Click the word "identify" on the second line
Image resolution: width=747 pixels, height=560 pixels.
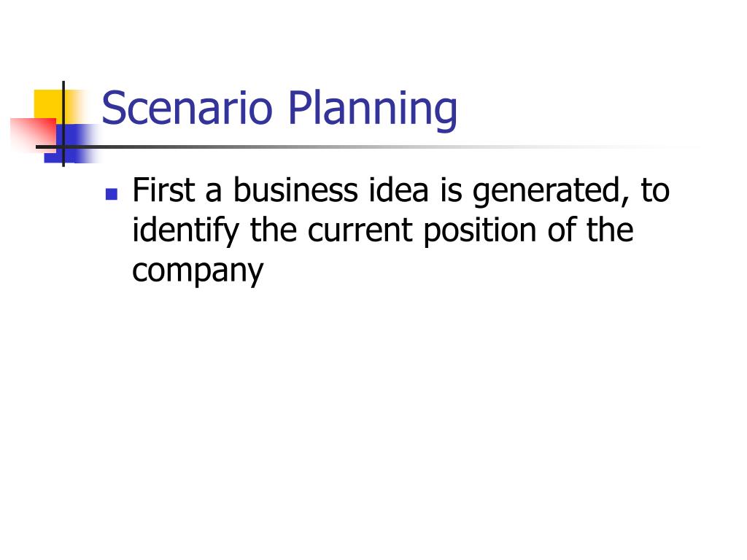pyautogui.click(x=185, y=231)
